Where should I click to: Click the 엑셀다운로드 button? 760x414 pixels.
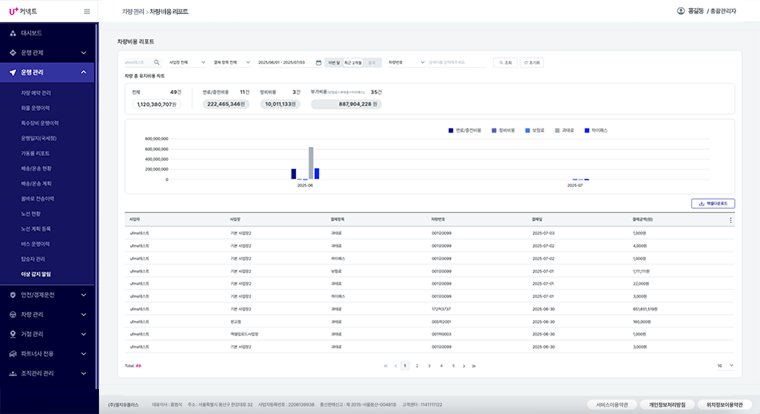713,204
